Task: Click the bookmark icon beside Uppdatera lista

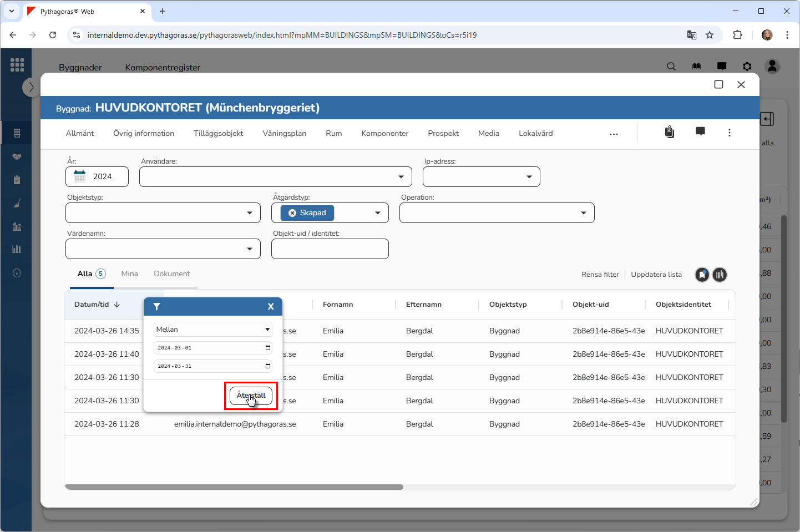Action: coord(702,275)
